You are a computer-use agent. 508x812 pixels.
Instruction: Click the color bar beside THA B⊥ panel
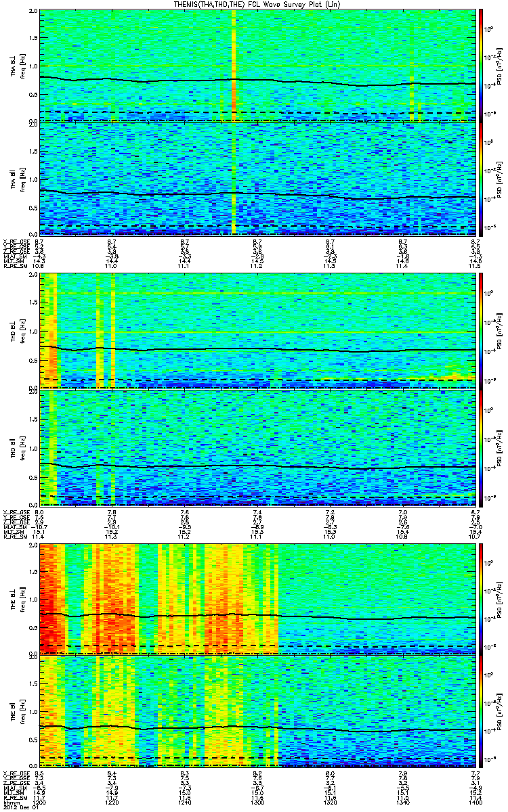click(x=481, y=65)
